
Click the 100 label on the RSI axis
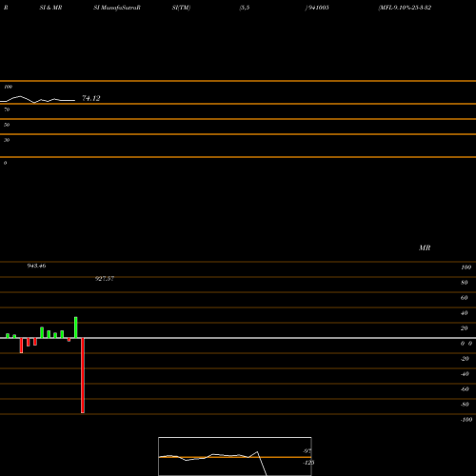click(x=8, y=87)
